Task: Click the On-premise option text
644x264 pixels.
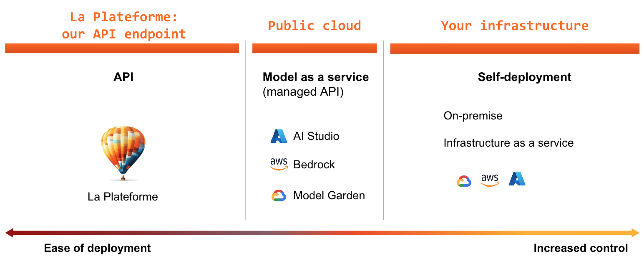Action: (473, 116)
